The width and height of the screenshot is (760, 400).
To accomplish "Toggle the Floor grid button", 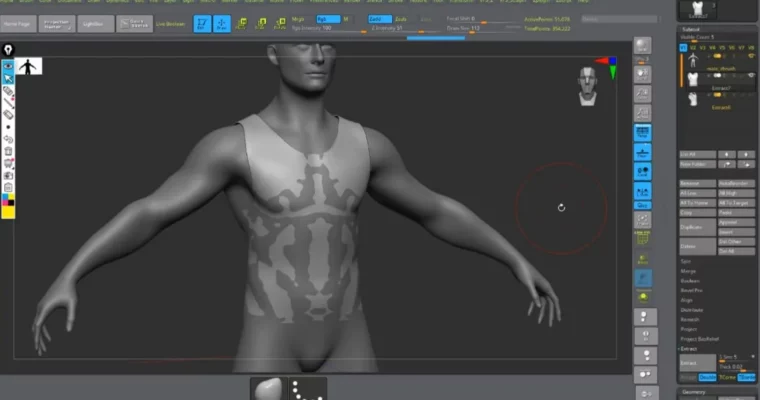I will [643, 152].
